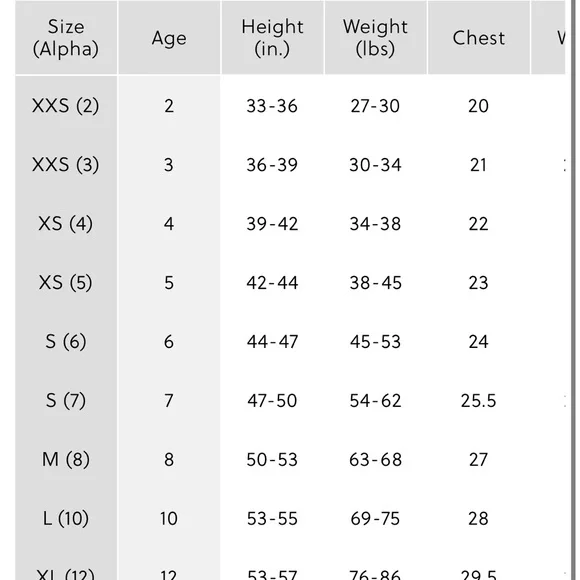
Task: Select the XXS (3) size row label
Action: [x=65, y=165]
